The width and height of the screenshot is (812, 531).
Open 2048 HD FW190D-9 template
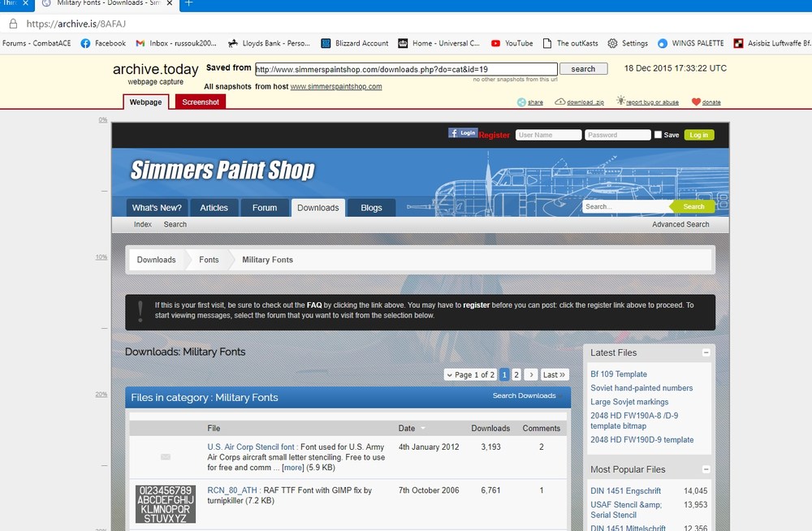(x=642, y=439)
